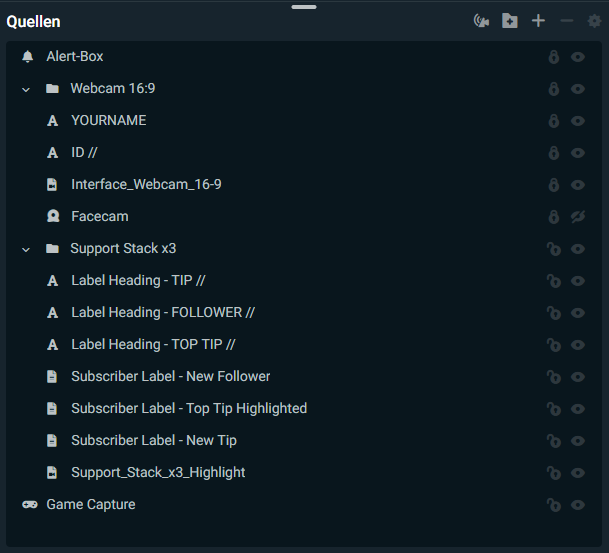Select the Interface_Webcam_16-9 source
The height and width of the screenshot is (553, 609).
click(x=146, y=185)
